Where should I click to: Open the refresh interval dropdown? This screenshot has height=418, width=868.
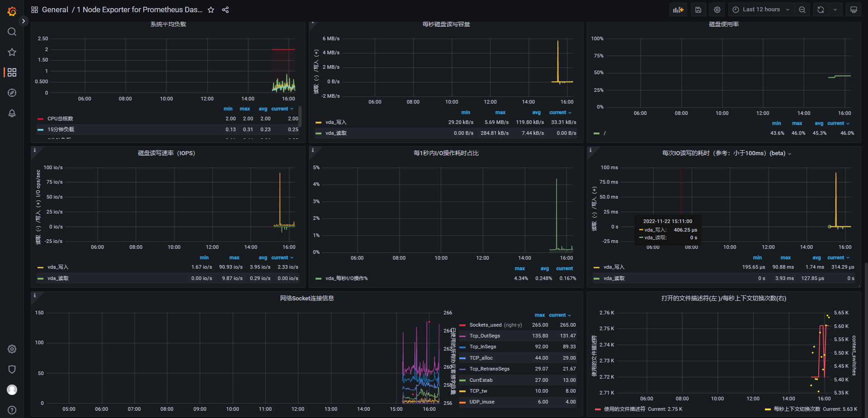(835, 9)
